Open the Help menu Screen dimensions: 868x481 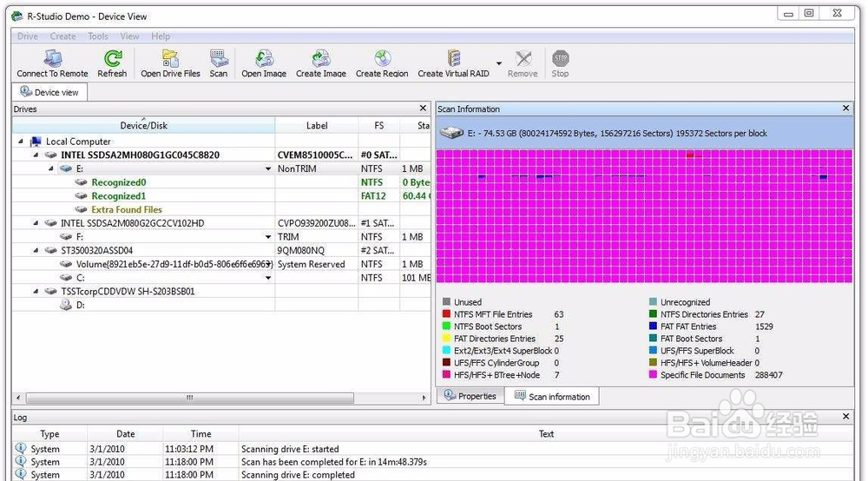(x=161, y=36)
